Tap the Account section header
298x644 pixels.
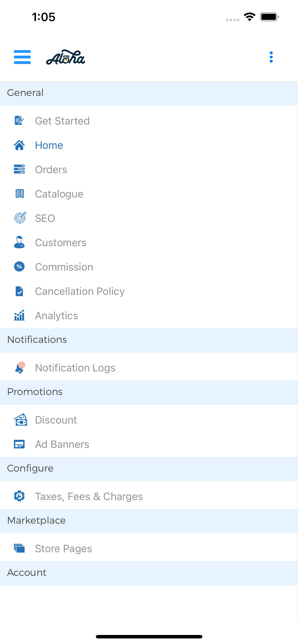pos(149,573)
